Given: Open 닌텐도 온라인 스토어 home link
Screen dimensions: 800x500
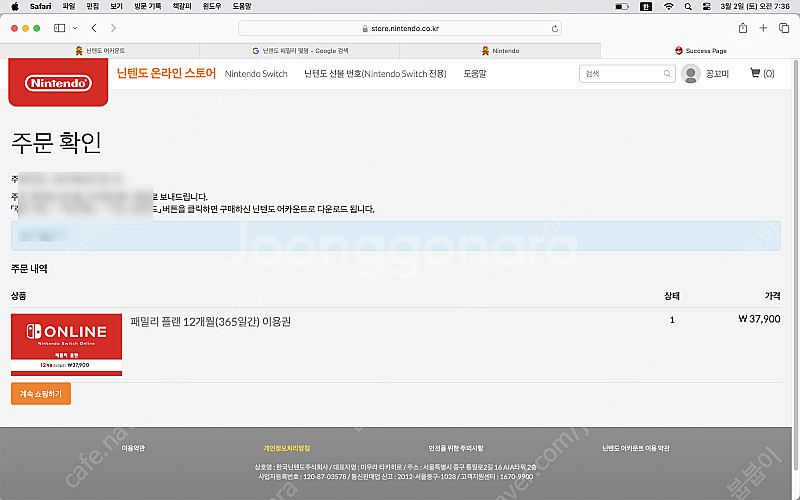Looking at the screenshot, I should point(166,73).
